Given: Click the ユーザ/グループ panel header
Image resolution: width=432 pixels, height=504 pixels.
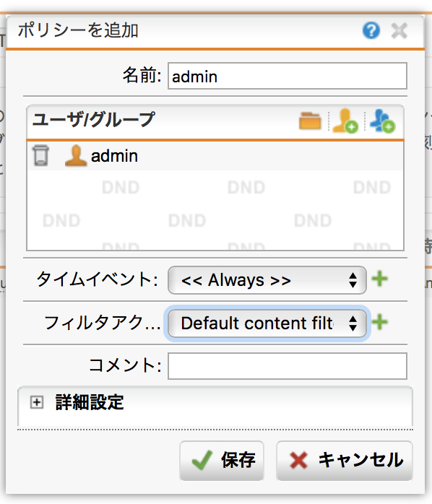Looking at the screenshot, I should [x=215, y=122].
